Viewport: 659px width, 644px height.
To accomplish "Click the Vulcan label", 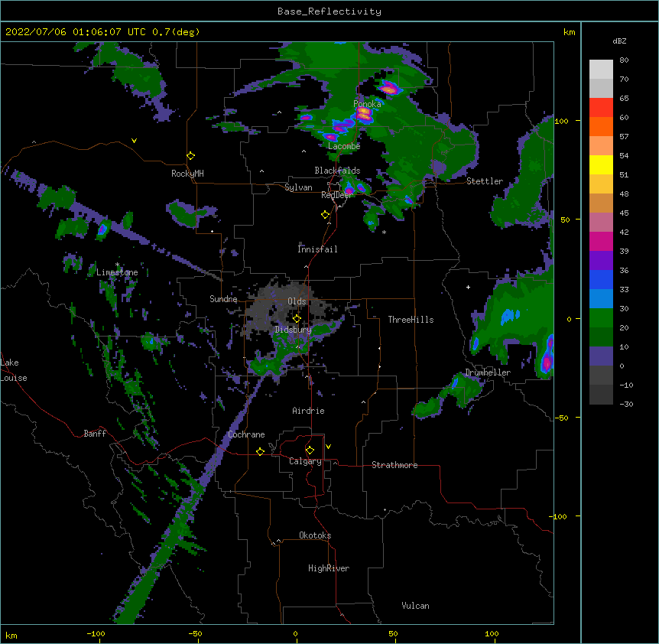I will coord(415,606).
